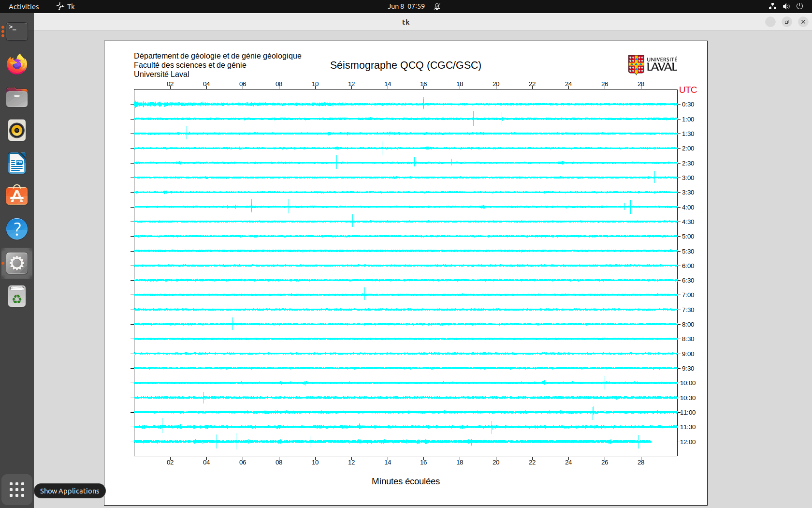The width and height of the screenshot is (812, 508).
Task: Open the Trash icon in dock
Action: click(17, 296)
